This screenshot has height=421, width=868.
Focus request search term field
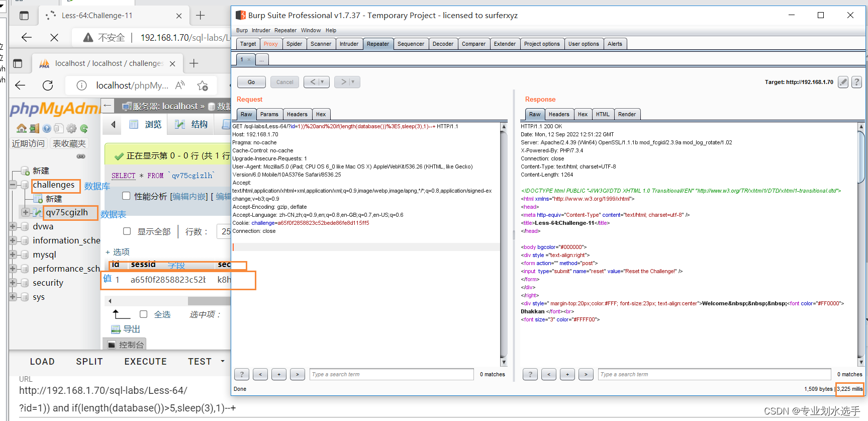pyautogui.click(x=392, y=374)
